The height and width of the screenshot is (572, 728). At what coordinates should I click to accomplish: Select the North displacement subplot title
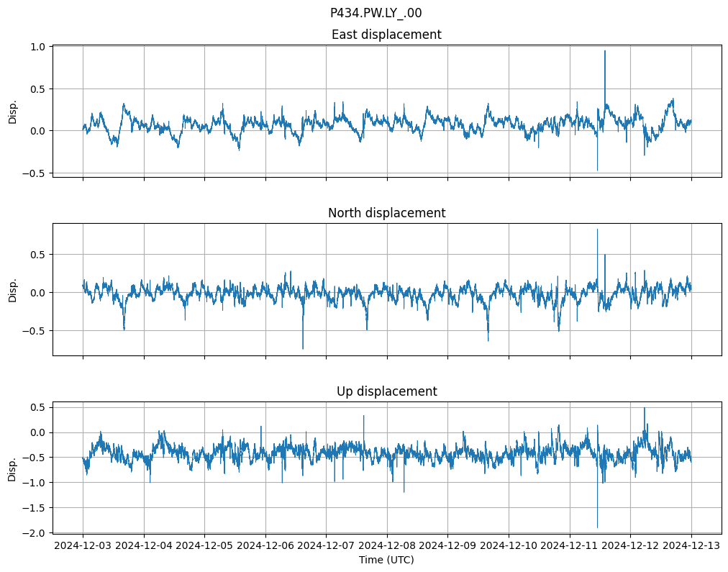(386, 213)
